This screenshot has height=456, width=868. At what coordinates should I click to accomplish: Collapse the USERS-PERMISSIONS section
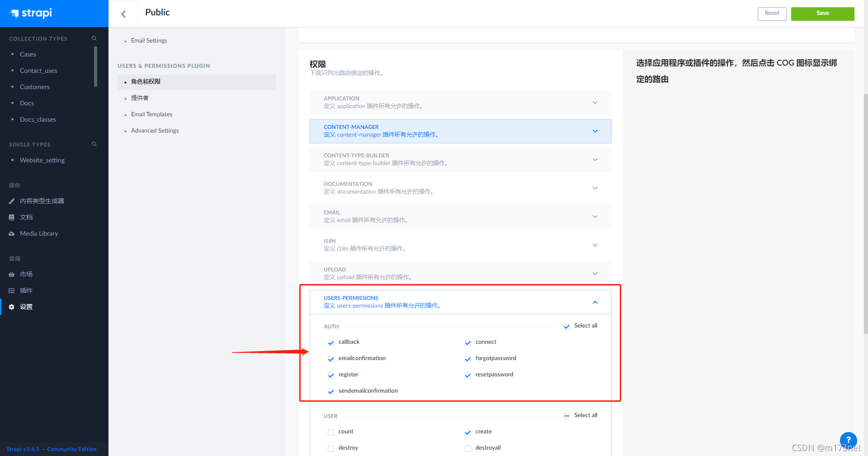point(460,302)
